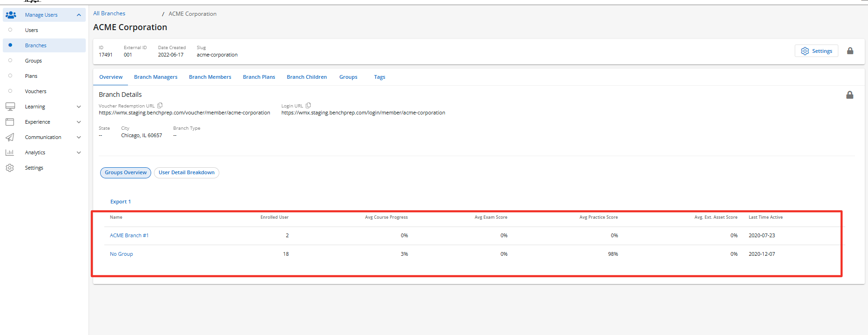The image size is (868, 335).
Task: Click the ACME Corporation breadcrumb text
Action: (192, 14)
